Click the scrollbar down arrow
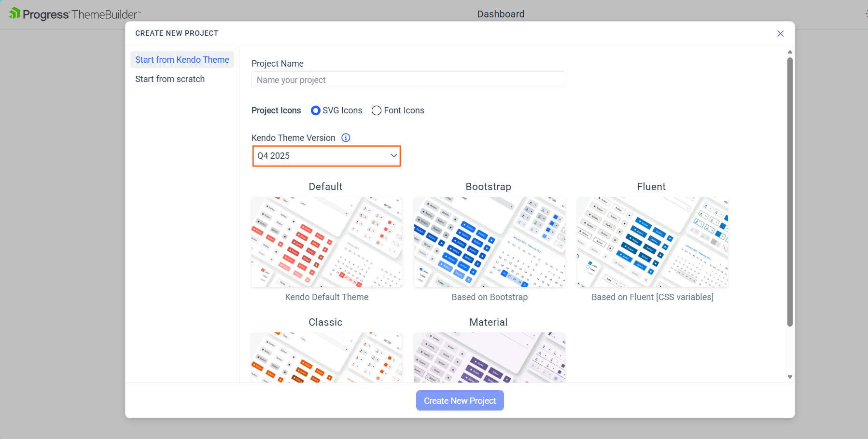Screen dimensions: 868x439 pos(790,377)
